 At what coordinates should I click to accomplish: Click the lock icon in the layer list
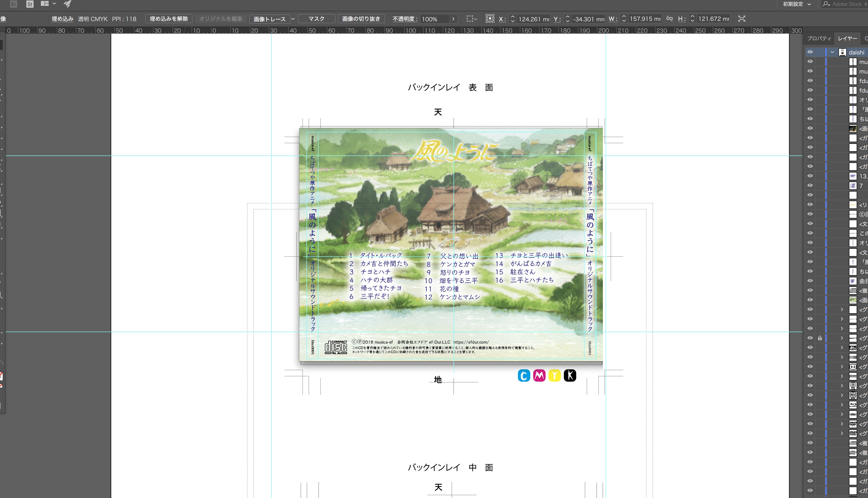pyautogui.click(x=820, y=338)
